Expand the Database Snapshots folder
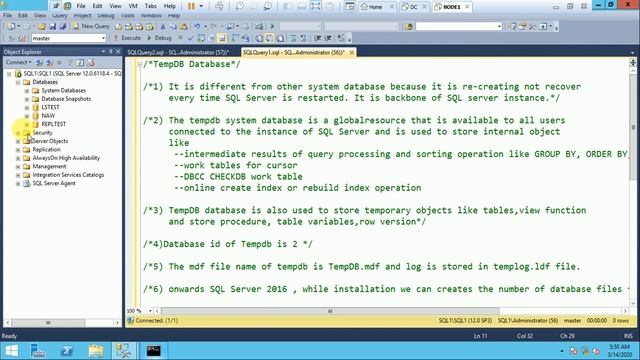This screenshot has width=640, height=360. pos(27,99)
